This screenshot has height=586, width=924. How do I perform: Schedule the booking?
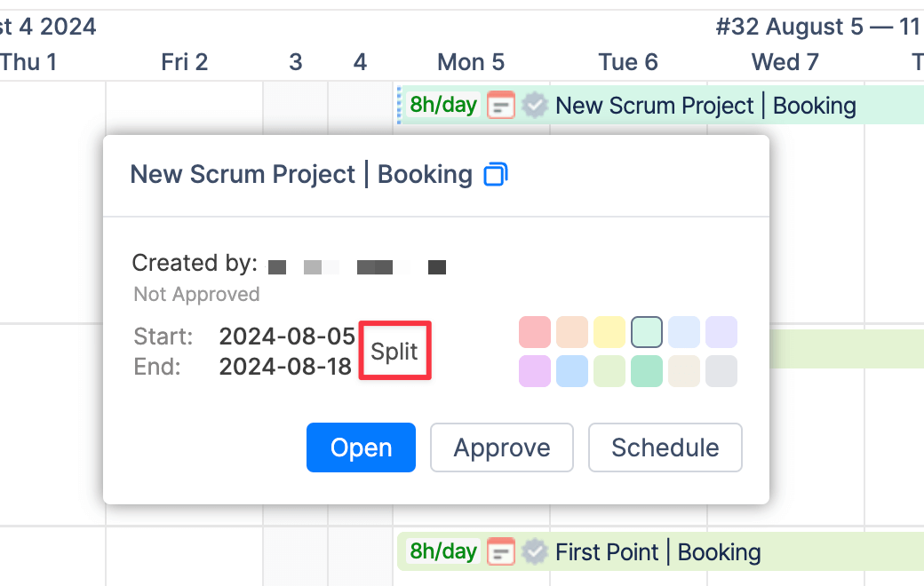tap(665, 447)
